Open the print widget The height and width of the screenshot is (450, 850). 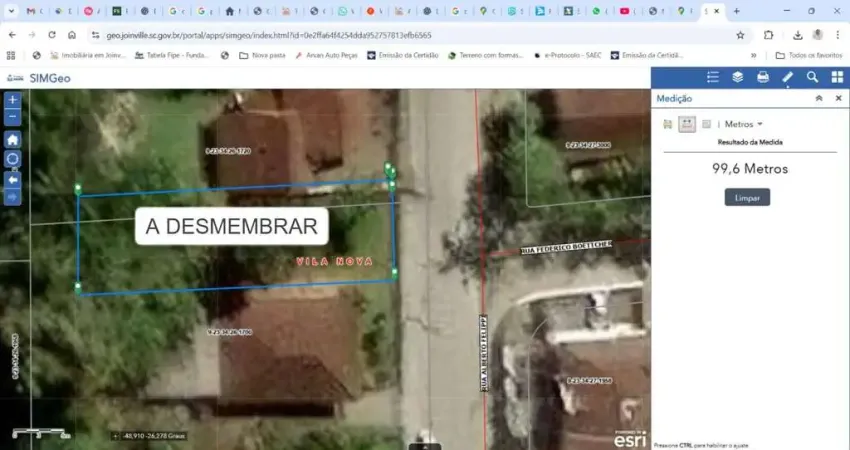click(x=763, y=78)
